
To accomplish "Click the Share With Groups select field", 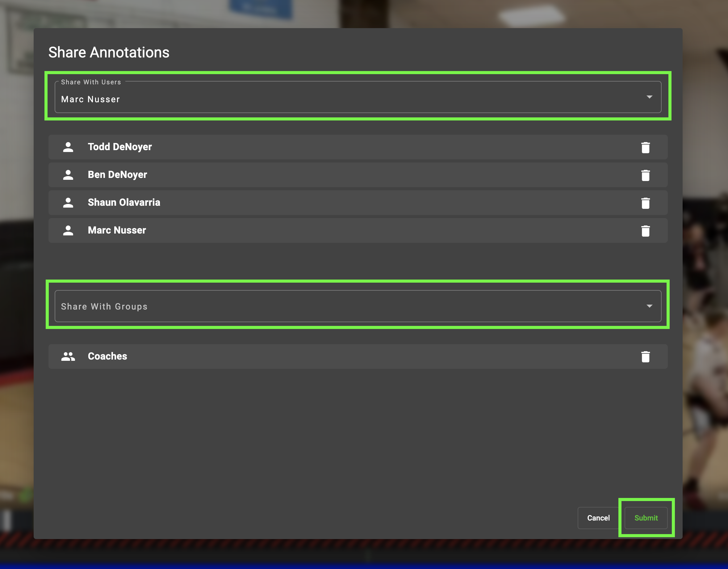I will [x=358, y=306].
